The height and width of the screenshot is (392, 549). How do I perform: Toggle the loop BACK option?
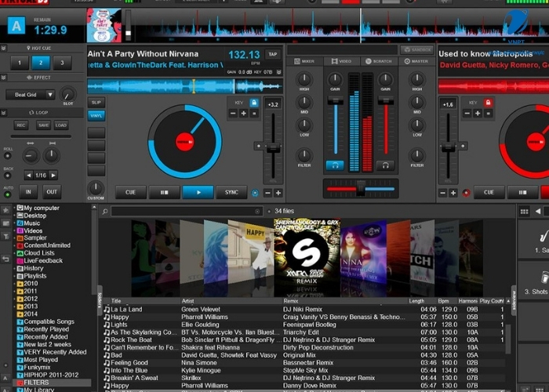tap(7, 176)
